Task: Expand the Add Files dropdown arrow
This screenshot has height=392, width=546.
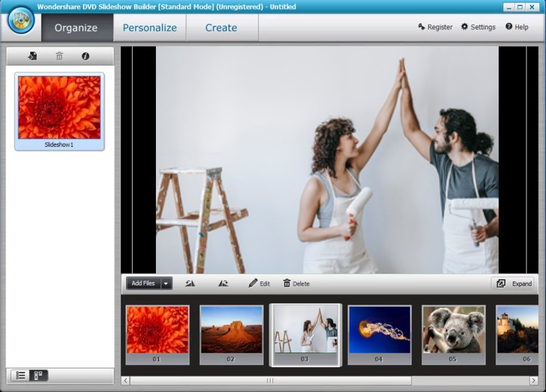Action: point(166,283)
